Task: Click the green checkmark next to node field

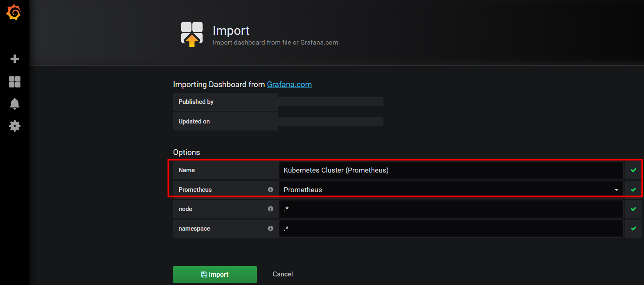Action: [x=633, y=209]
